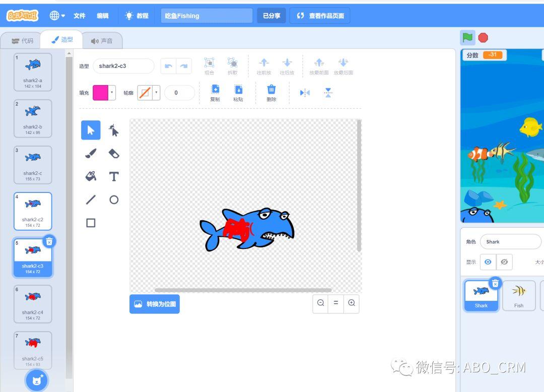Select costume shark2-a thumbnail
Screen dimensions: 544x392
coord(33,72)
